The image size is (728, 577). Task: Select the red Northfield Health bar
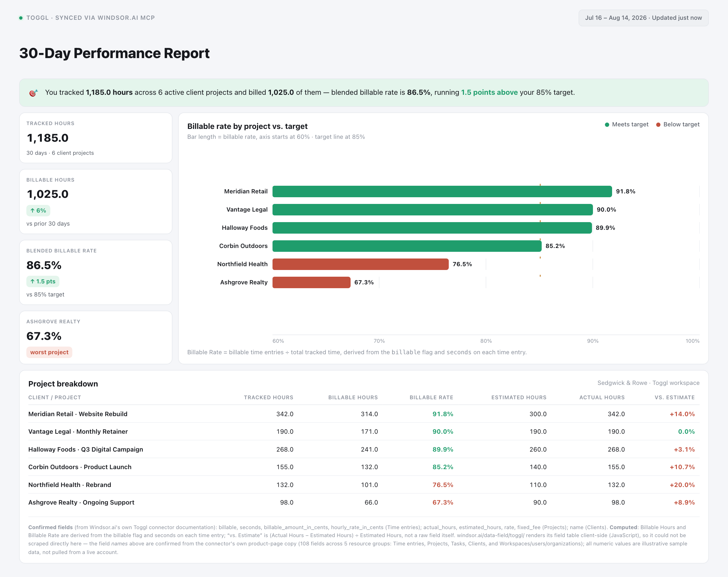tap(360, 264)
